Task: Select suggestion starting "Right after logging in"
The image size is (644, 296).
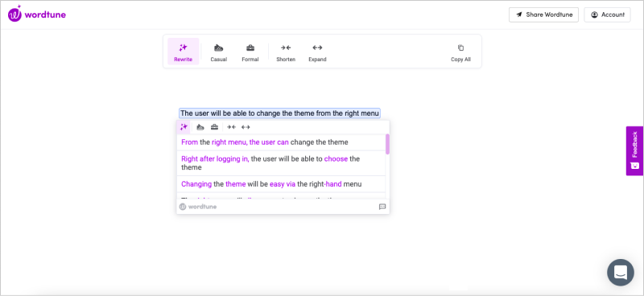Action: pos(281,163)
